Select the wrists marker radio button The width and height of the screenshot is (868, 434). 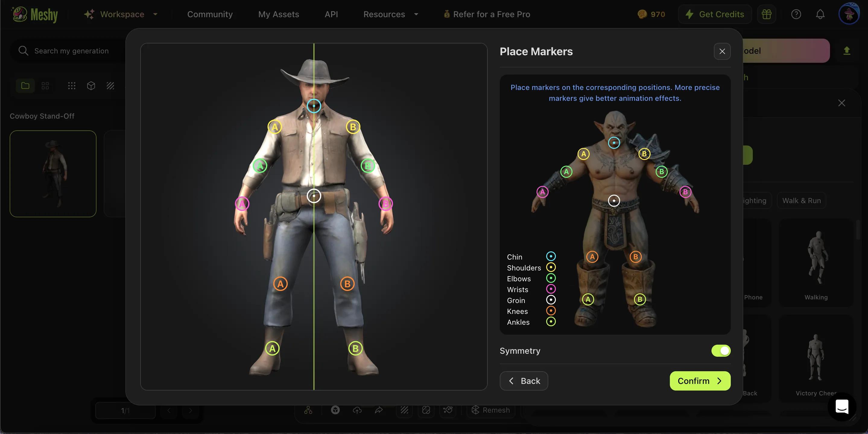550,289
